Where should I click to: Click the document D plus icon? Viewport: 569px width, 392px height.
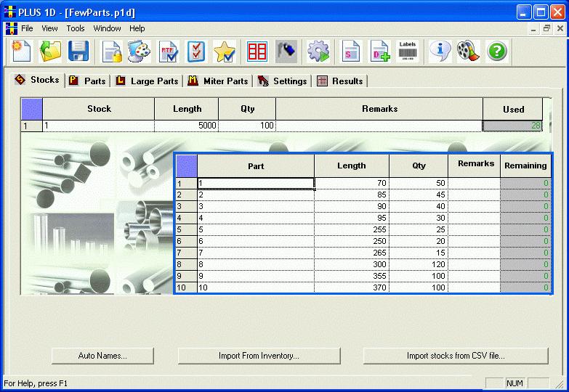point(379,51)
